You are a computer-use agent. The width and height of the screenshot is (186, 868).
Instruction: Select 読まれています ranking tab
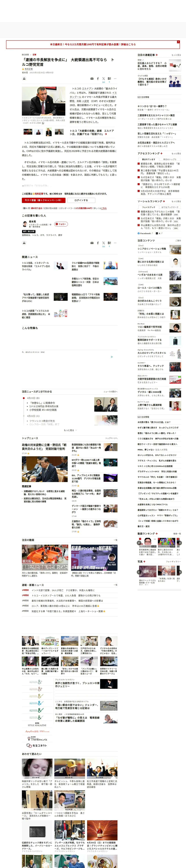[x=148, y=159]
